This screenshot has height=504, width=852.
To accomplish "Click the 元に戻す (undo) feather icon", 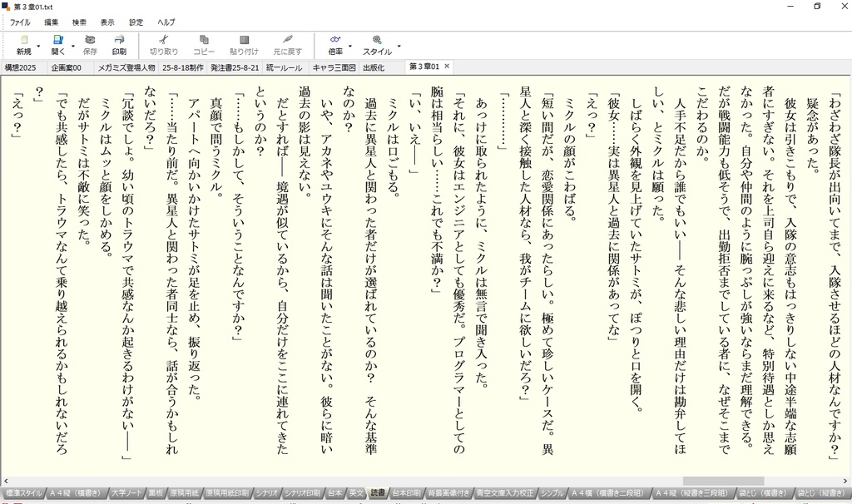I will pos(287,40).
